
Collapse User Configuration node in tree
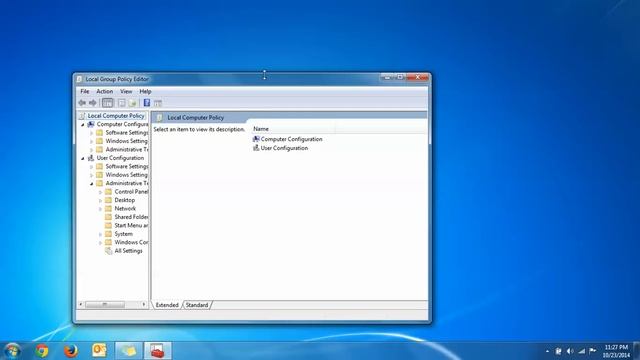click(x=83, y=158)
